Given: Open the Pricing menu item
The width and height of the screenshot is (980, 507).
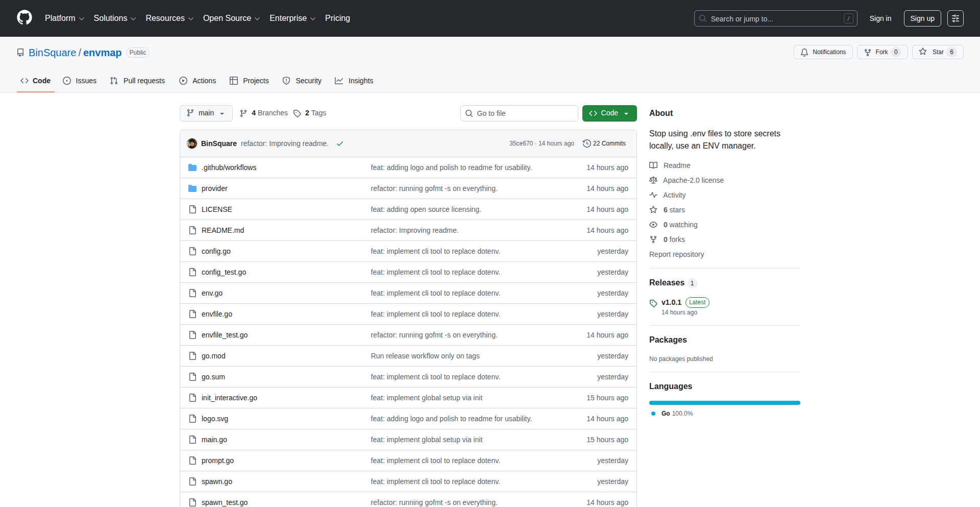Looking at the screenshot, I should point(337,18).
